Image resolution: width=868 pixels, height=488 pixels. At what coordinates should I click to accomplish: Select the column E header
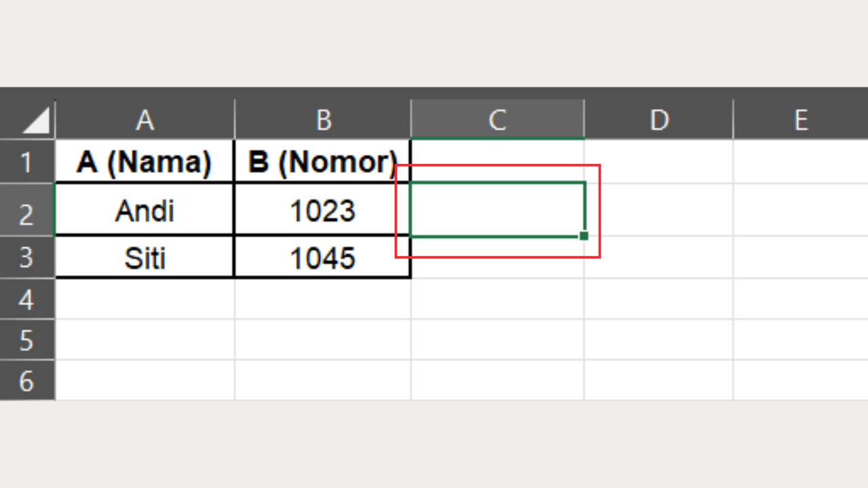point(800,120)
